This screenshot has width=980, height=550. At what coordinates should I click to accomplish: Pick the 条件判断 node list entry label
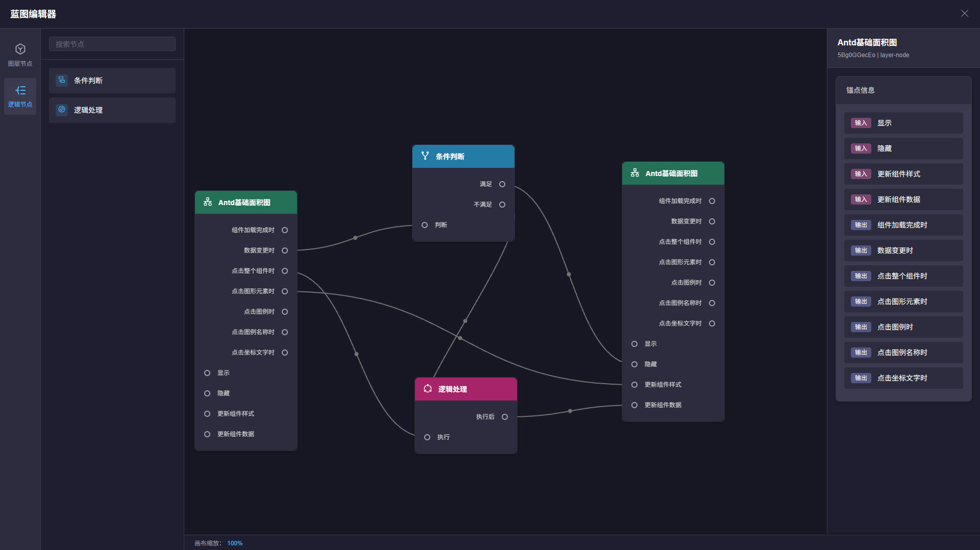88,81
